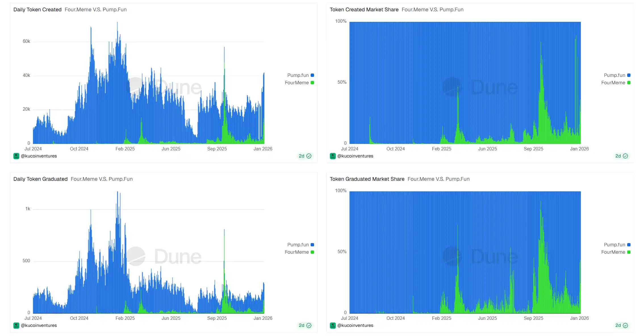Click the 2d refresh checkmark on Daily Token Created
This screenshot has height=336, width=644.
(309, 156)
